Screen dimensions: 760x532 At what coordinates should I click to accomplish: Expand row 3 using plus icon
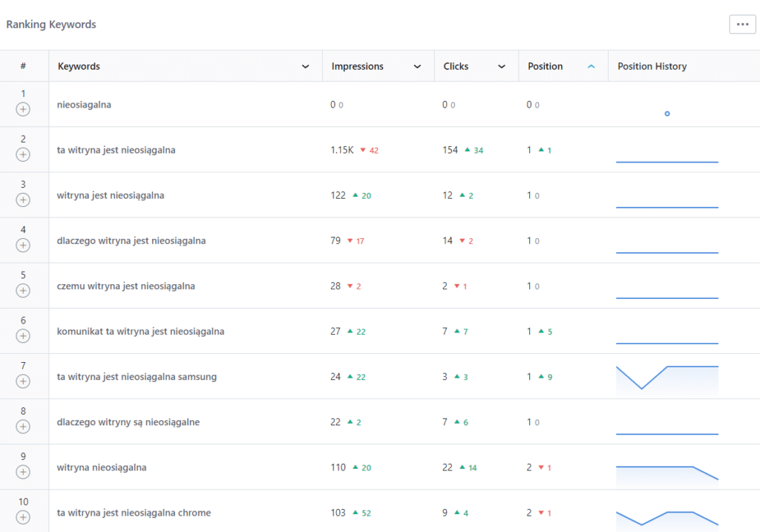click(x=23, y=200)
